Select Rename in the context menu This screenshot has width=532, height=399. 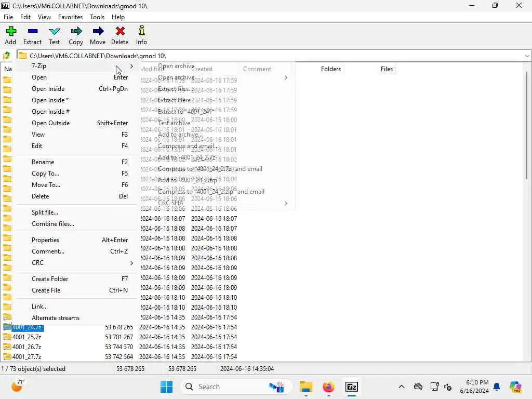point(76,162)
